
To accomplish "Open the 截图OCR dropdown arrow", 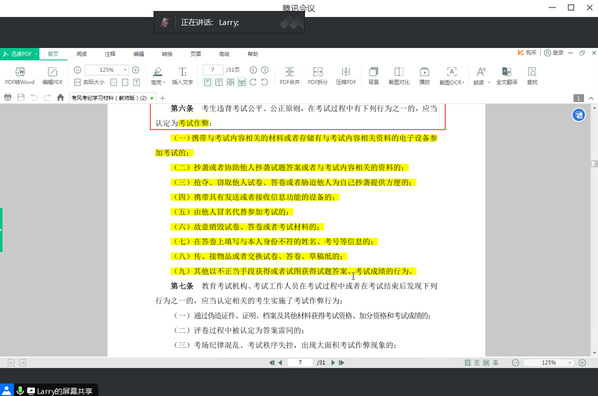I will click(x=463, y=82).
